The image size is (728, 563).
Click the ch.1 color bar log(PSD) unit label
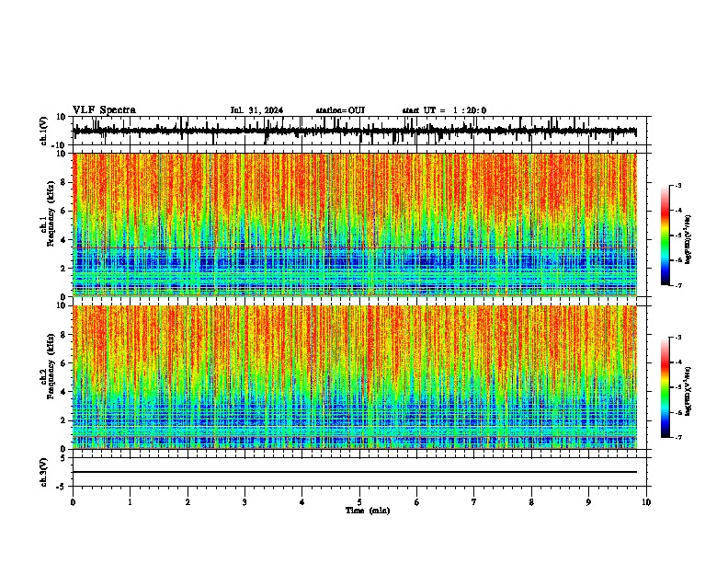[x=688, y=240]
